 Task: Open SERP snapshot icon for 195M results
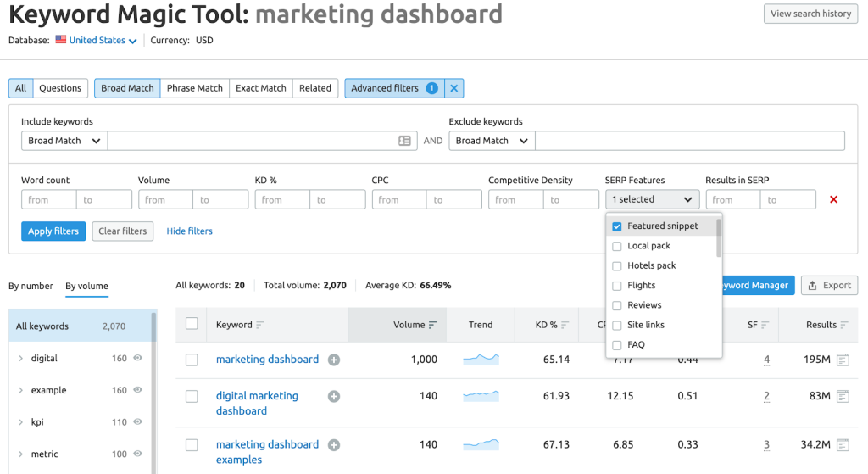pos(843,360)
